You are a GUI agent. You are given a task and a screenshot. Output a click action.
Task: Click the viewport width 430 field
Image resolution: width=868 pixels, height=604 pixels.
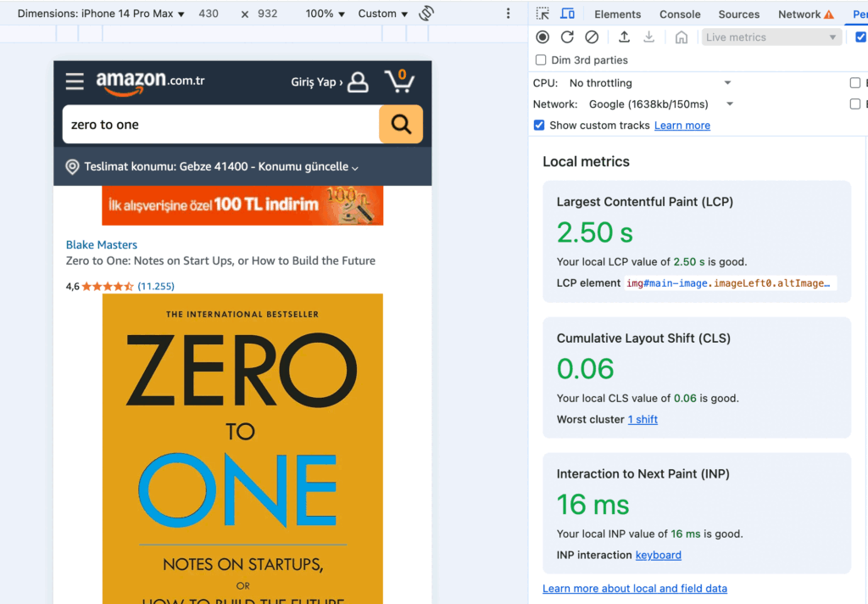coord(209,14)
